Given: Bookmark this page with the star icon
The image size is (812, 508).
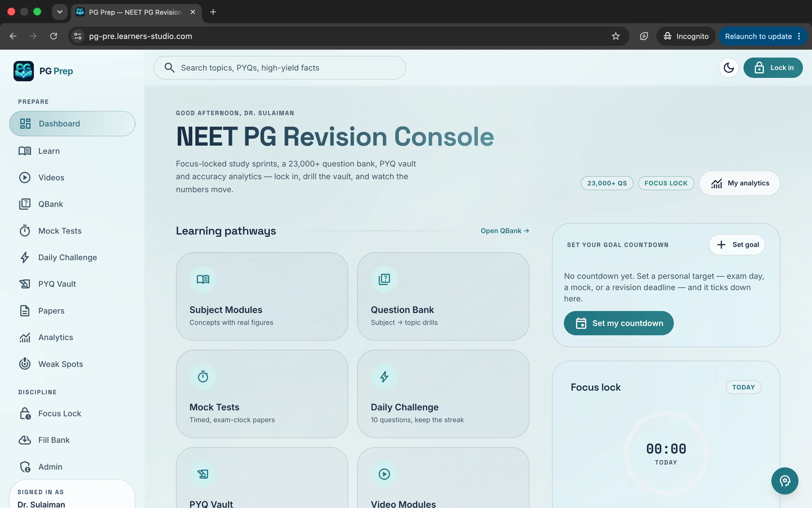Looking at the screenshot, I should pos(615,36).
